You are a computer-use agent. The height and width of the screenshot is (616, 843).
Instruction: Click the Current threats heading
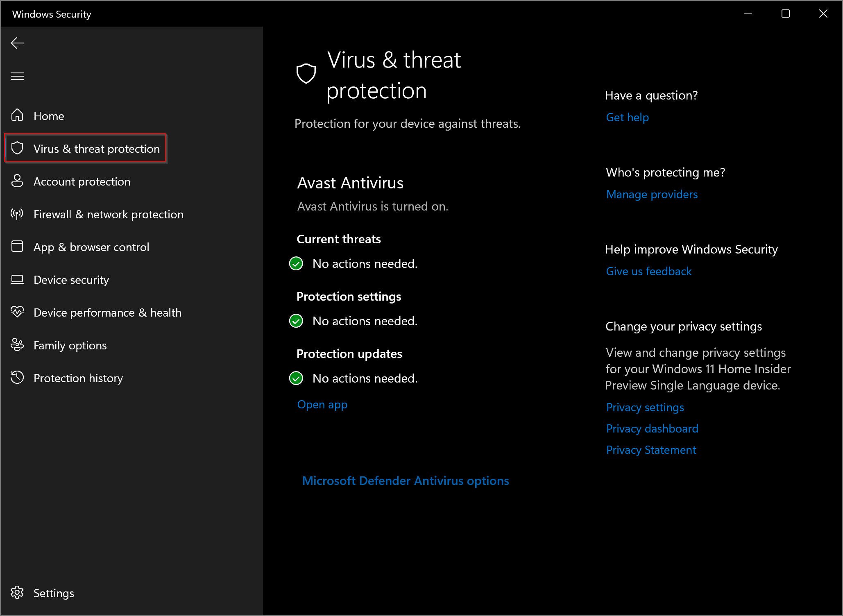339,239
